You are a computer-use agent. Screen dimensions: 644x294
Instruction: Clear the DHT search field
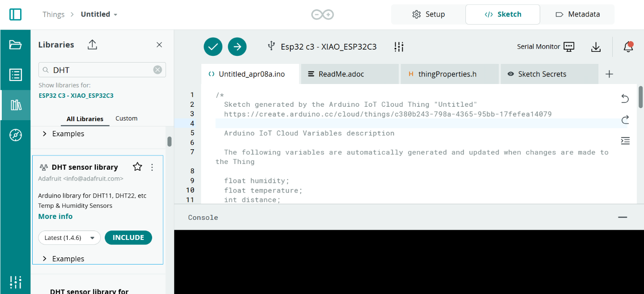click(158, 70)
